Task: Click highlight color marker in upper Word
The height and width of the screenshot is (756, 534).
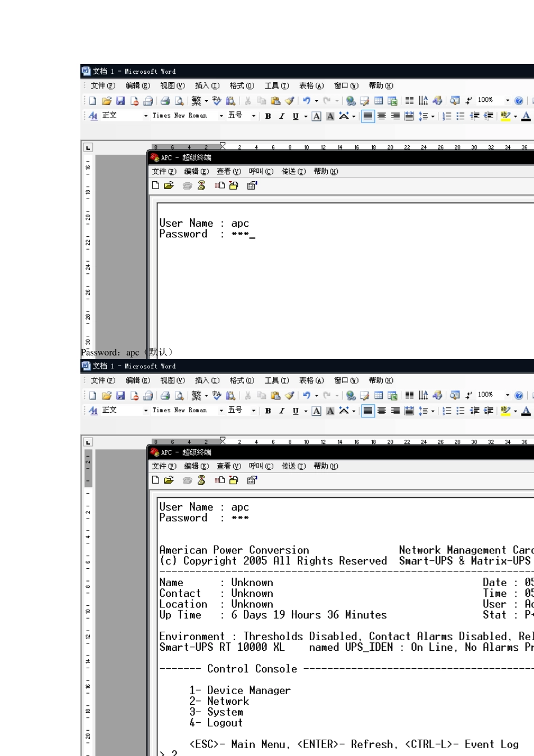Action: point(505,116)
